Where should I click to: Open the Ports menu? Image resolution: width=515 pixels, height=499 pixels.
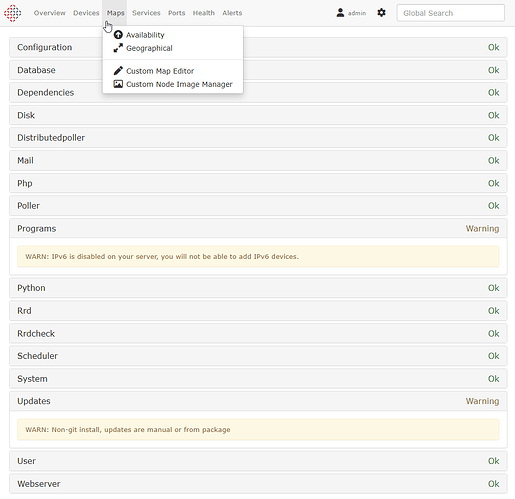(176, 13)
